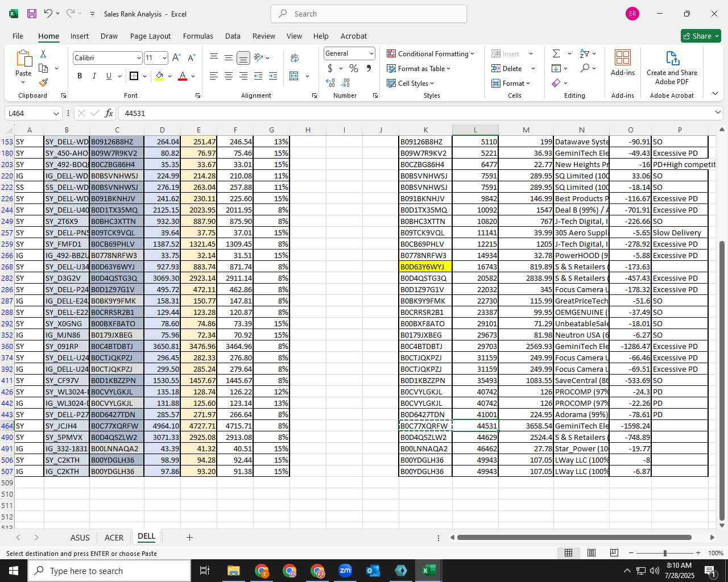Decrease the indent level

258,76
